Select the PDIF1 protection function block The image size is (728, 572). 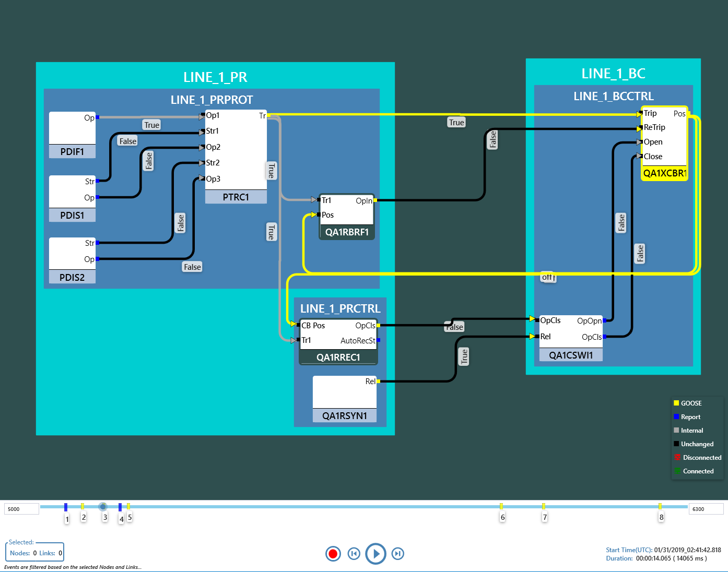(72, 135)
